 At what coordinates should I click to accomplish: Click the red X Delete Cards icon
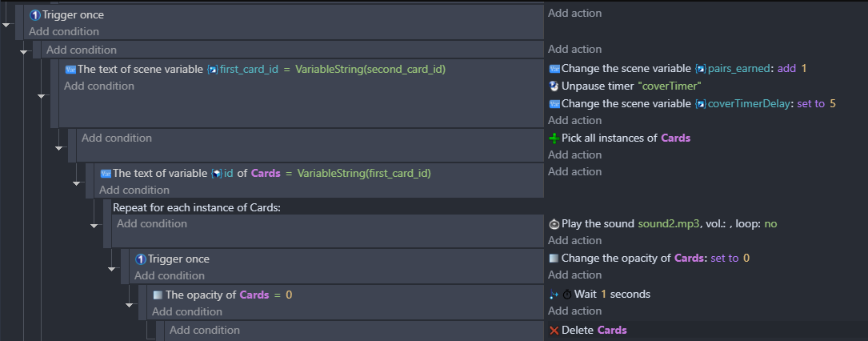point(554,331)
